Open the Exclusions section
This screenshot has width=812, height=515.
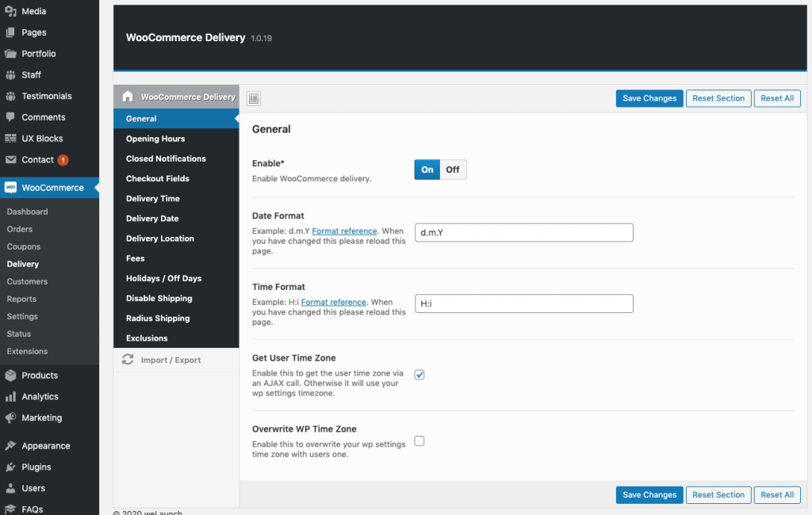click(x=176, y=338)
